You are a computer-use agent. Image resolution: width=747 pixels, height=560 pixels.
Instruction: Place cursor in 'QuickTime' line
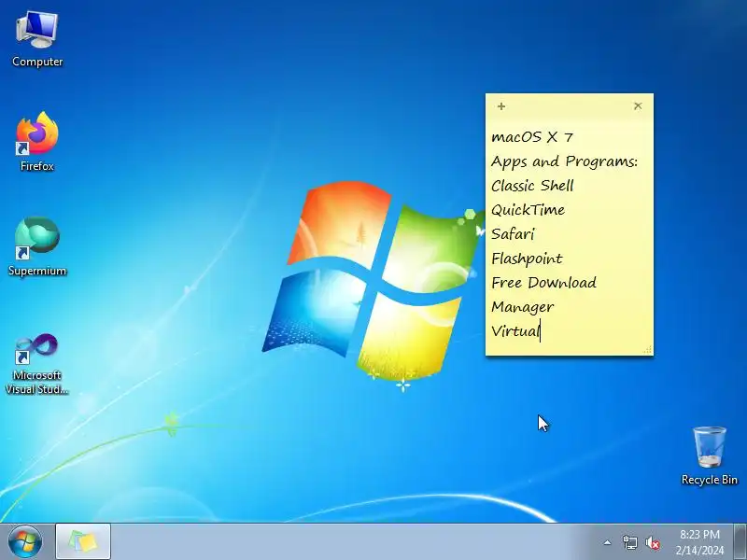(x=528, y=209)
